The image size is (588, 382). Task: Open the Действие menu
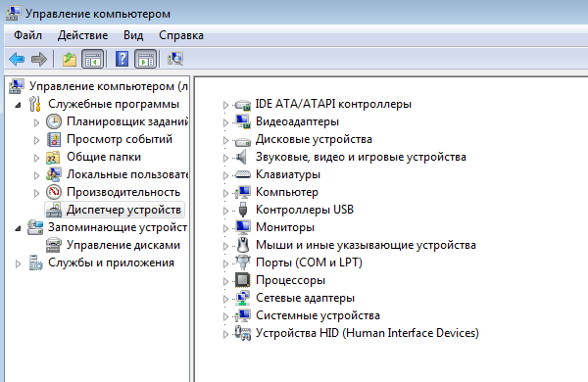point(83,35)
